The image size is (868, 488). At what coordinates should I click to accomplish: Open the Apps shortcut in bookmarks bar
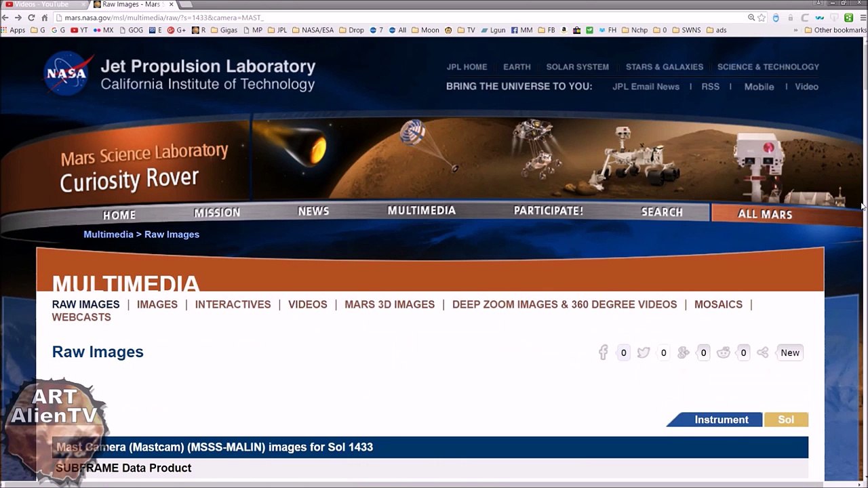(13, 30)
